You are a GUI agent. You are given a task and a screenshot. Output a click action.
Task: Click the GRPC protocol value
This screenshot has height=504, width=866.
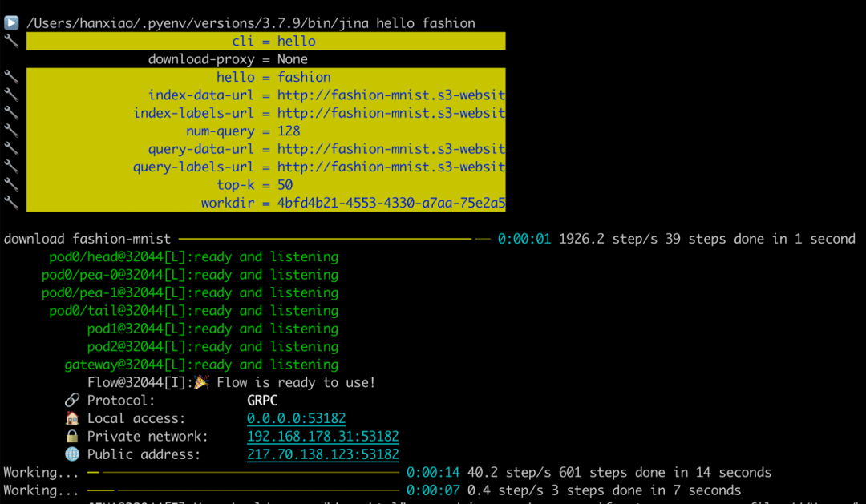[262, 400]
